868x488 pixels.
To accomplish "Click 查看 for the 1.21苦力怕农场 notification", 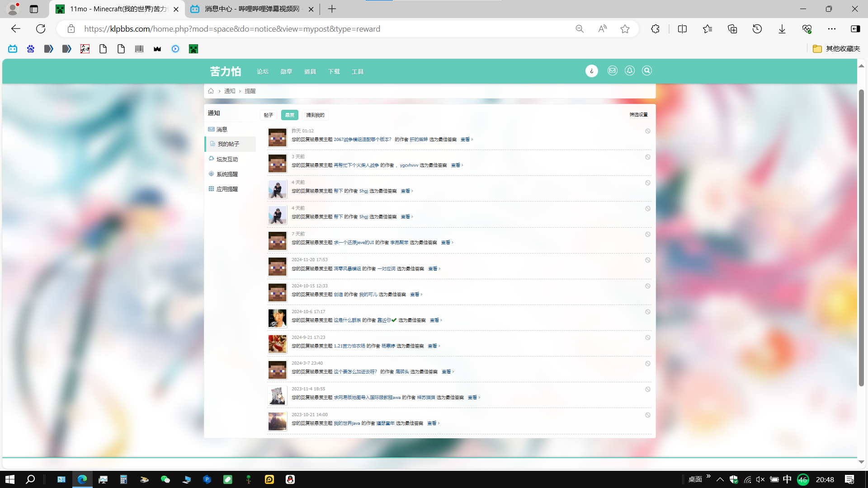I will click(x=433, y=346).
